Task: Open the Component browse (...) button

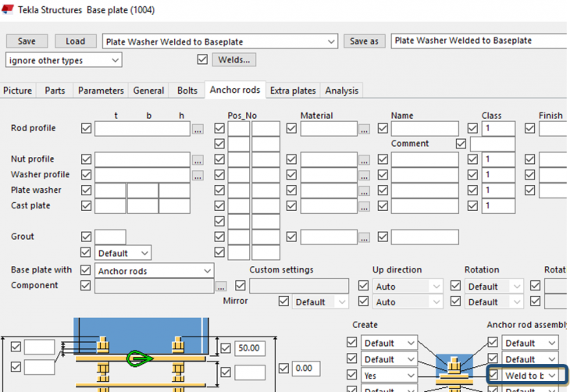Action: click(221, 287)
